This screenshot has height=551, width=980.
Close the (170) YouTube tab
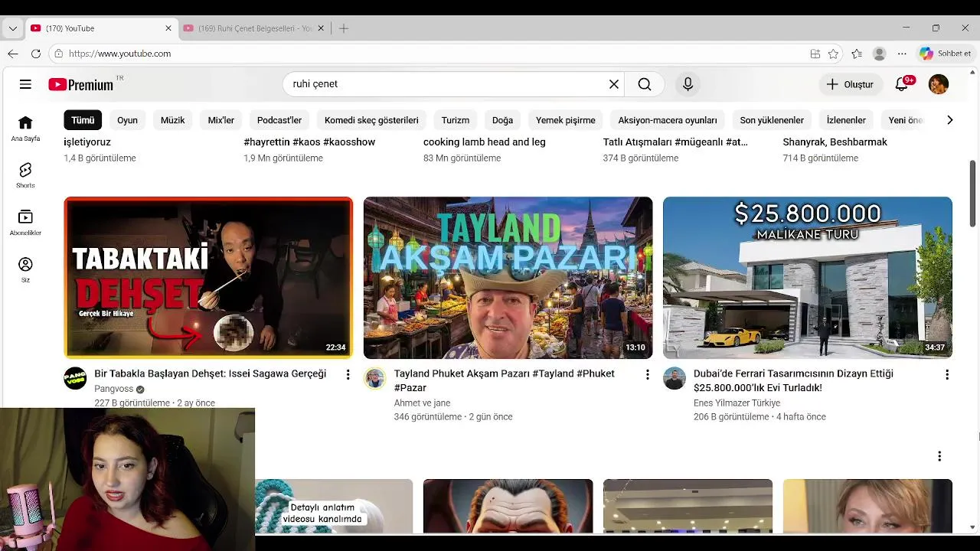pyautogui.click(x=168, y=28)
